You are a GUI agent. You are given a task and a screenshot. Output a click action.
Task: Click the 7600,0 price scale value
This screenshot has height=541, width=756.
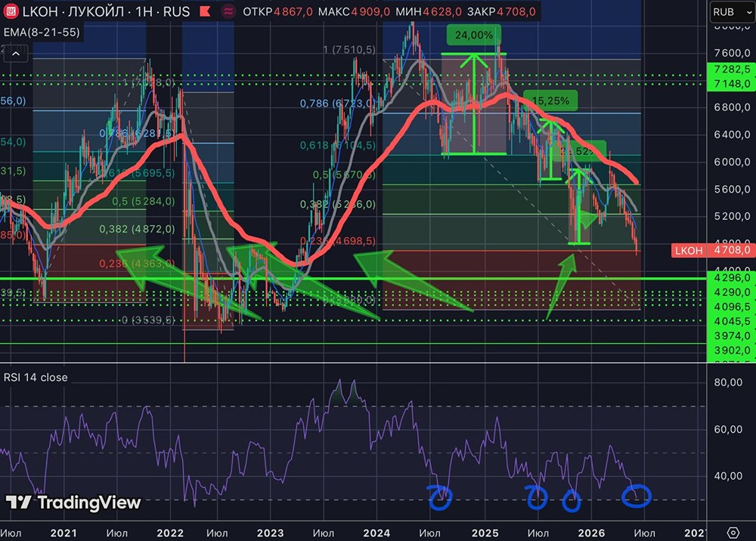pos(732,52)
